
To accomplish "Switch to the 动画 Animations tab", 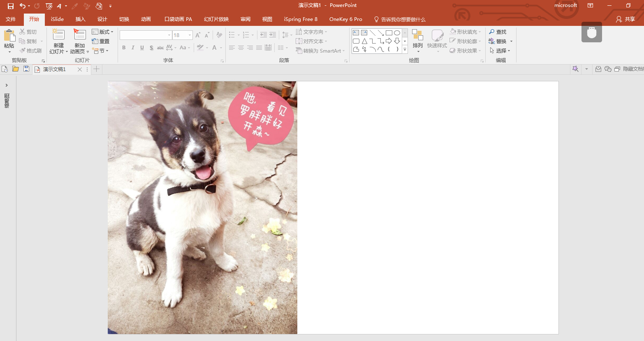I will 146,19.
